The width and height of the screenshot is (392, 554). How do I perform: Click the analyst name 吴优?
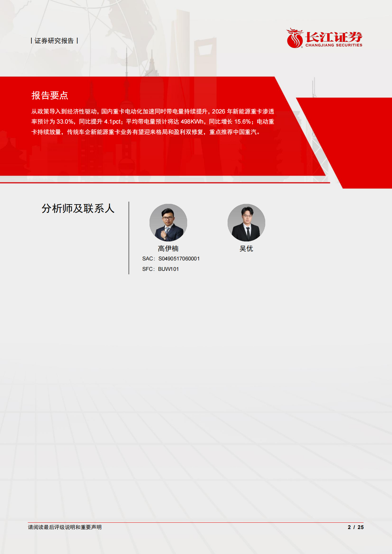coord(246,249)
